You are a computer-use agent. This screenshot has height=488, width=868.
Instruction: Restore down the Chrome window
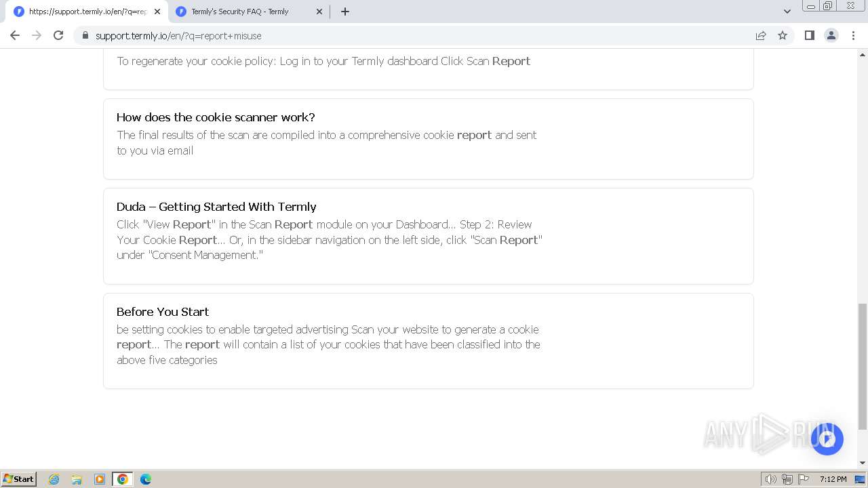pyautogui.click(x=828, y=6)
